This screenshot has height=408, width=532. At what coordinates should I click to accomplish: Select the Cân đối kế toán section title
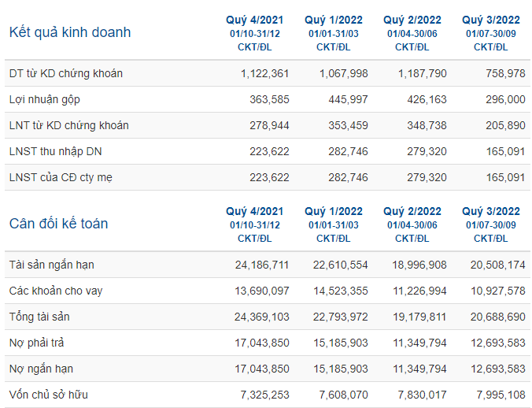click(59, 224)
